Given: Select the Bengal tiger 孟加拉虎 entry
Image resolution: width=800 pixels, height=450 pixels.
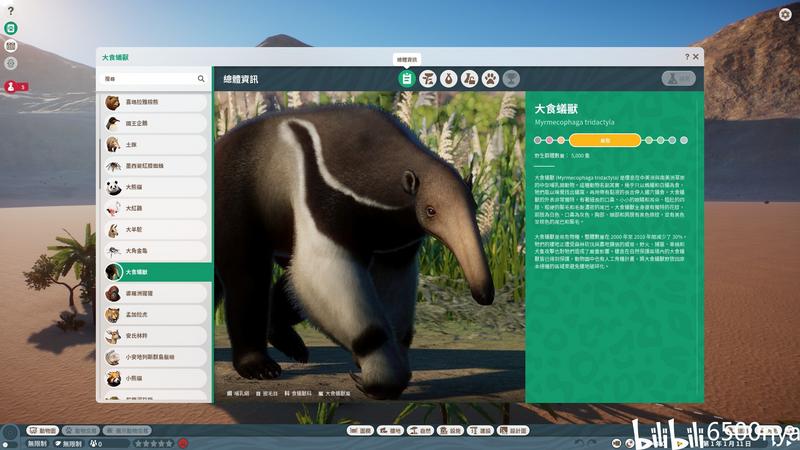Looking at the screenshot, I should [x=156, y=315].
